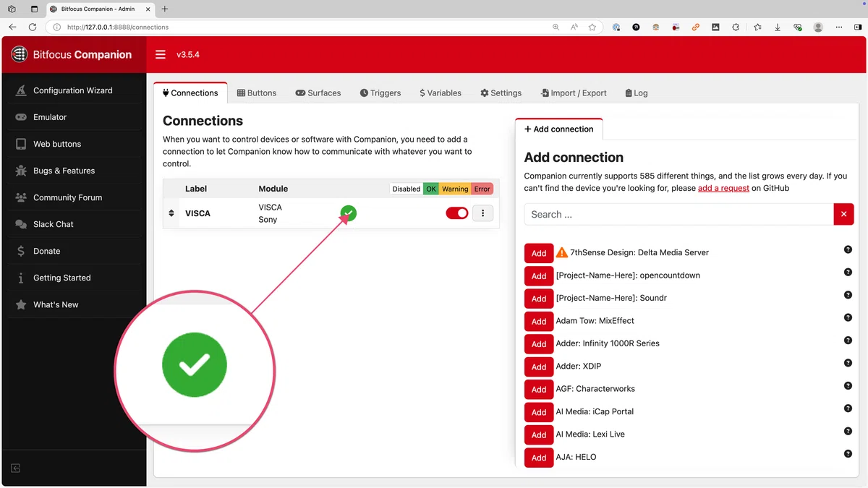The image size is (868, 488).
Task: Open help for AJA: HELO
Action: pos(848,454)
